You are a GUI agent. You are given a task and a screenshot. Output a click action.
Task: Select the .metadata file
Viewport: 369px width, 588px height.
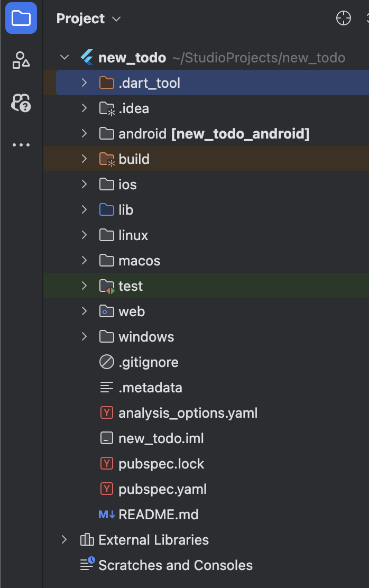pos(150,388)
